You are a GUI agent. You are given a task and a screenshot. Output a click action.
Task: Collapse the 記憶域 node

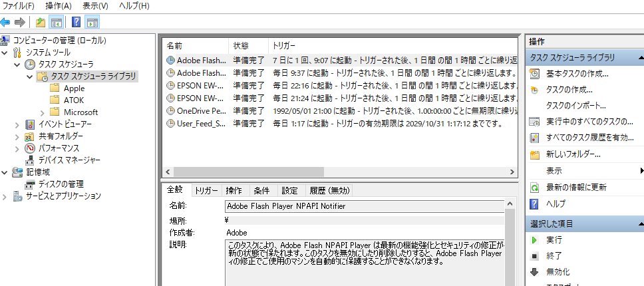(x=5, y=172)
